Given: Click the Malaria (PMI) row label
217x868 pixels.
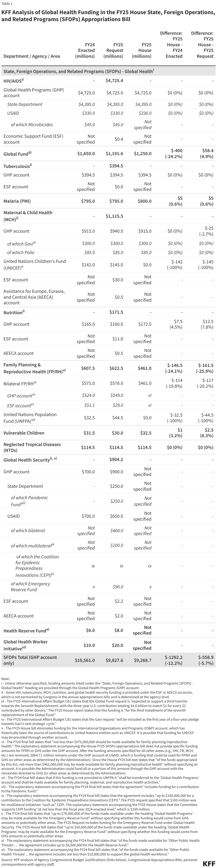Looking at the screenshot, I should tap(17, 201).
